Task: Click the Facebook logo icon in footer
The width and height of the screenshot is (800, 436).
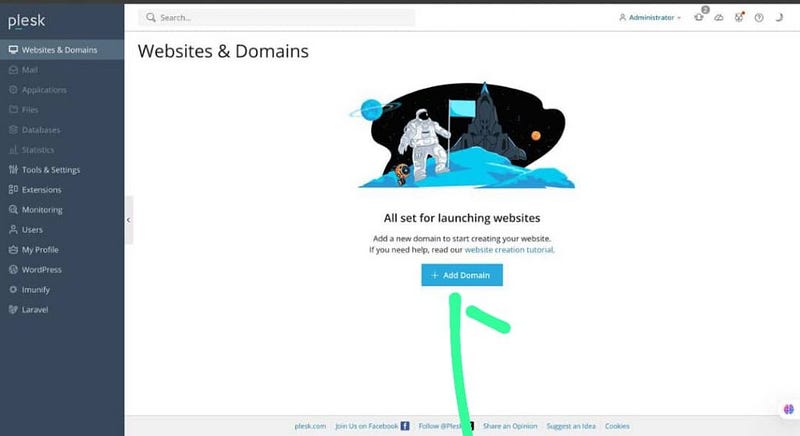Action: click(x=405, y=426)
